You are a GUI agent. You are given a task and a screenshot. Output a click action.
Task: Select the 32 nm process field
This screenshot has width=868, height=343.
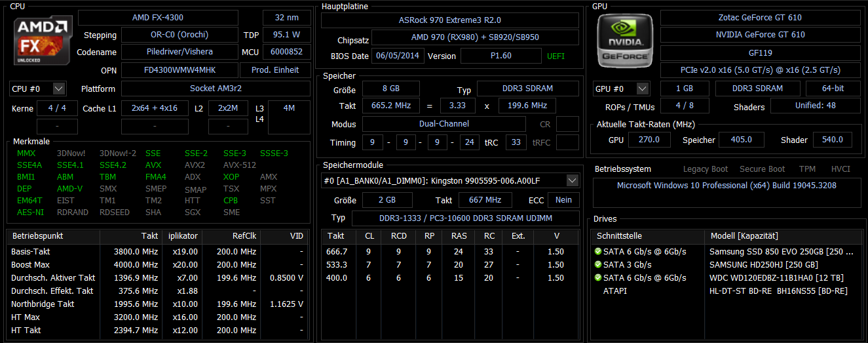coord(287,18)
